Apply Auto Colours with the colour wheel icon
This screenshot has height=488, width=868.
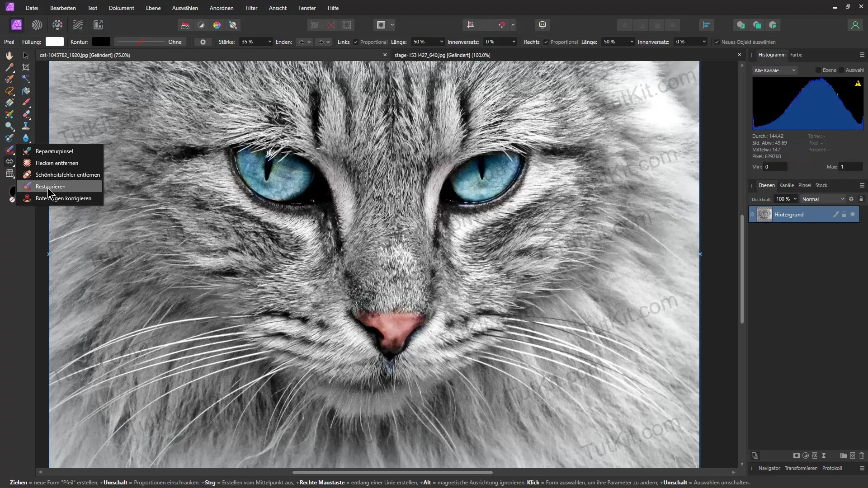[x=217, y=25]
